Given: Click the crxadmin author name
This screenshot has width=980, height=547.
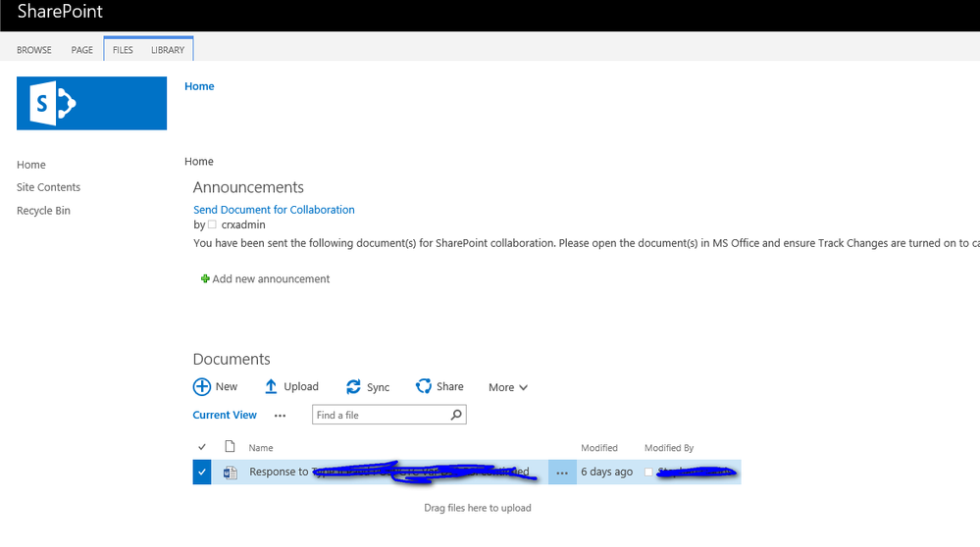Looking at the screenshot, I should click(243, 224).
